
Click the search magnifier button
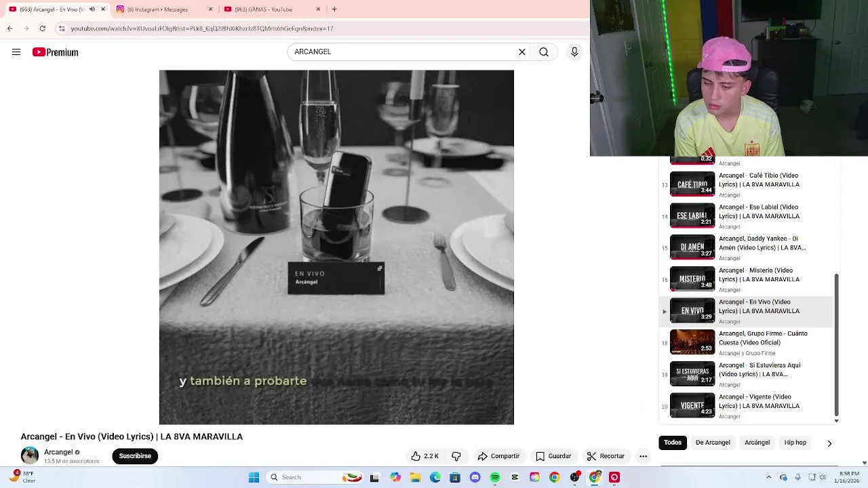pos(544,52)
